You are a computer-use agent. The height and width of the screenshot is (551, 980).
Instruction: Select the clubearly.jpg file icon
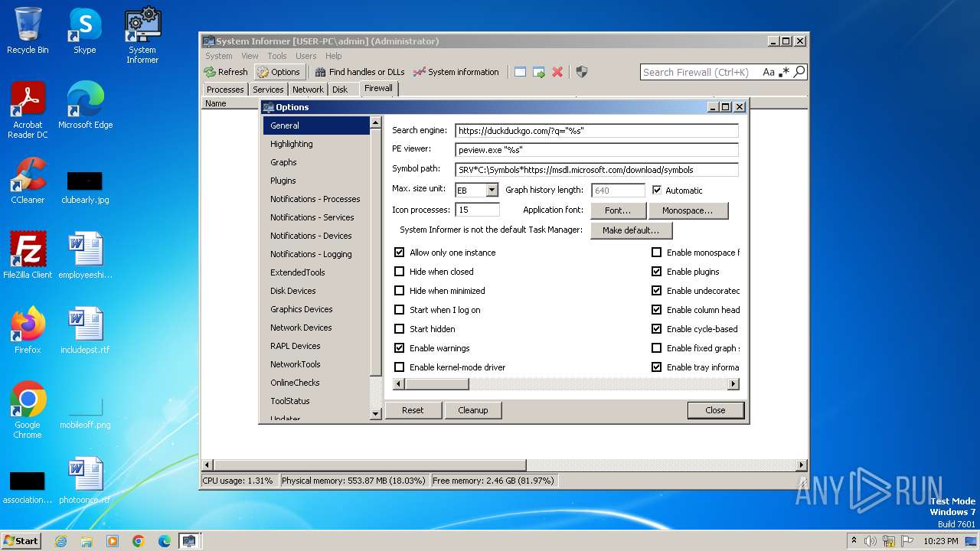click(x=85, y=188)
